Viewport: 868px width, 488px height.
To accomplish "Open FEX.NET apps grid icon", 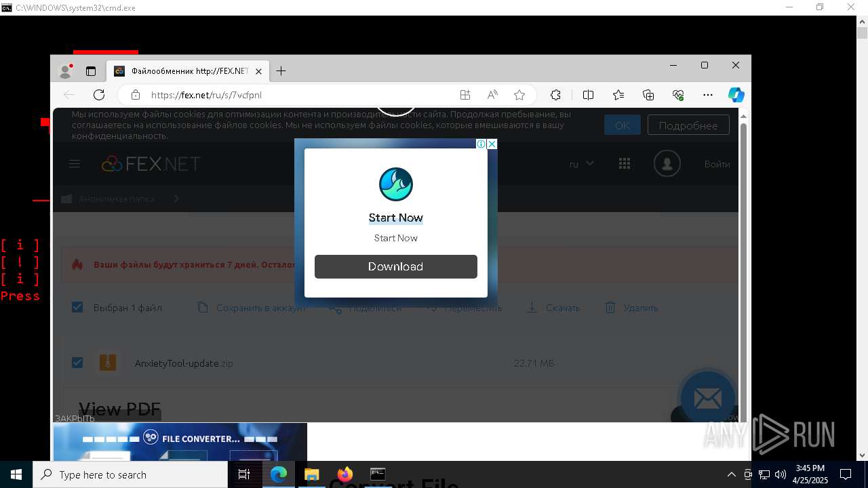I will click(x=625, y=163).
